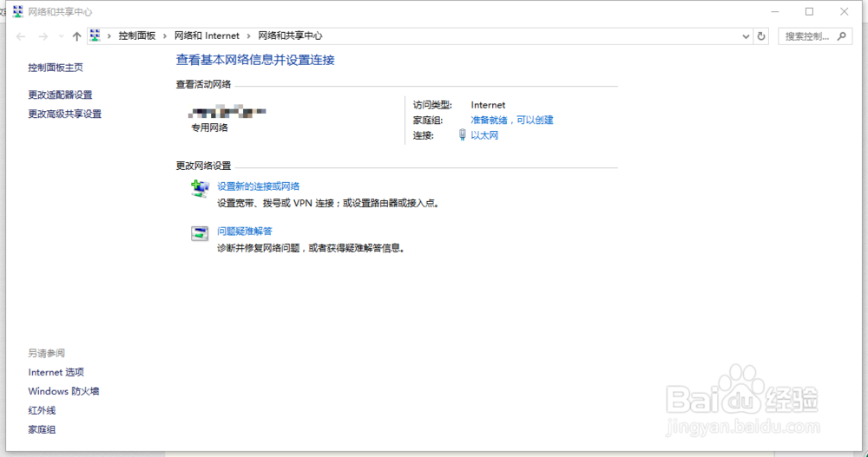
Task: Open 更改适配器设置 link
Action: [61, 95]
